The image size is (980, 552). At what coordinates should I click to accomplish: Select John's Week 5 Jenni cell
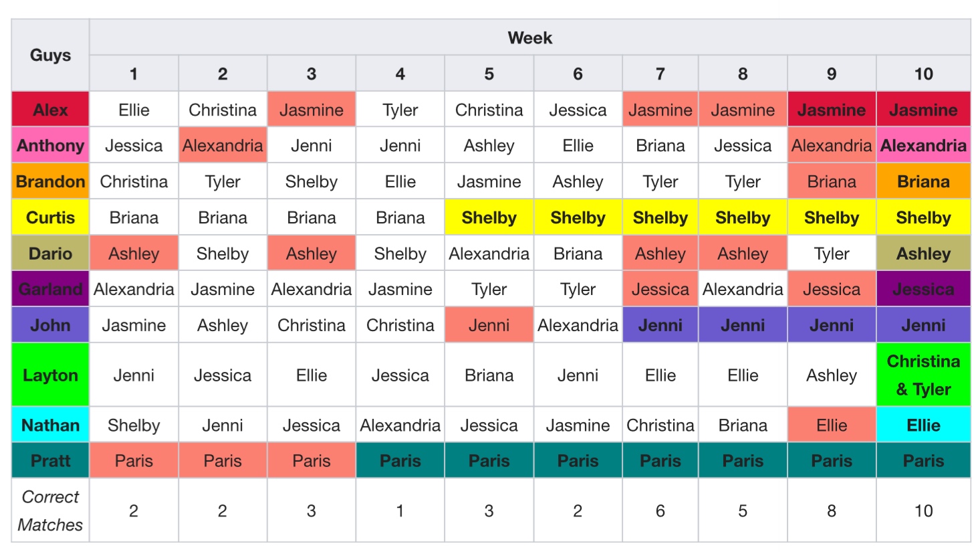tap(489, 325)
